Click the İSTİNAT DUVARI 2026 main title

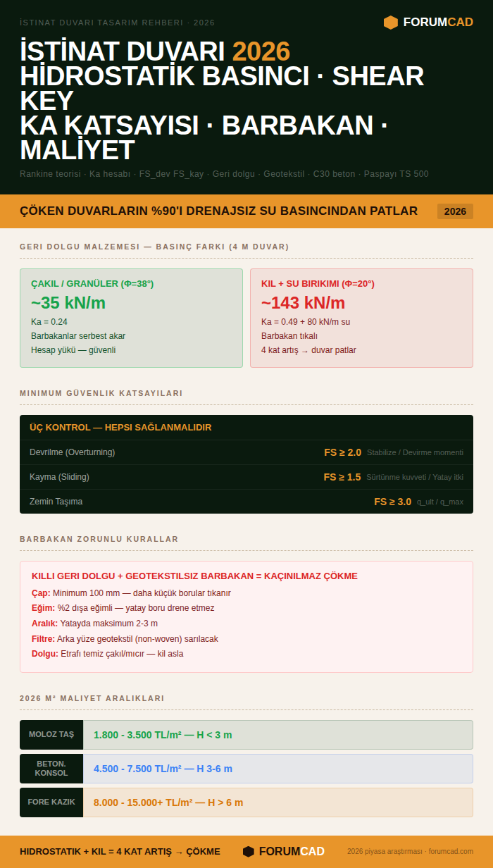[x=155, y=51]
